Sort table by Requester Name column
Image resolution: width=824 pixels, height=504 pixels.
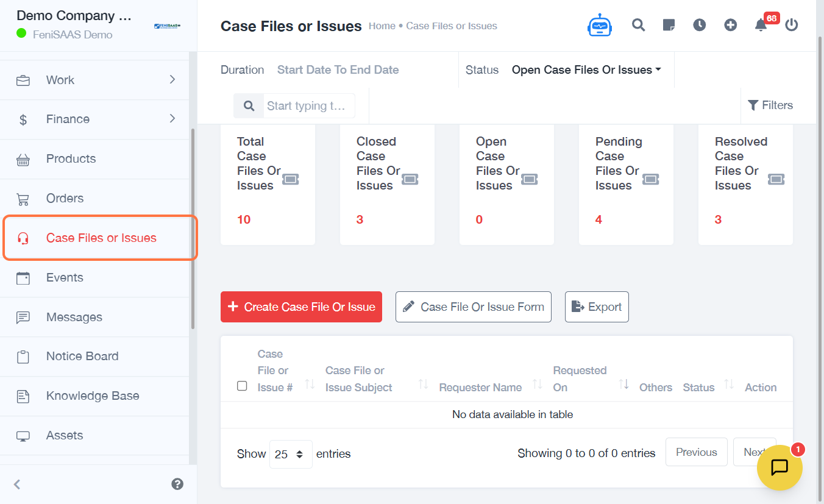point(480,387)
